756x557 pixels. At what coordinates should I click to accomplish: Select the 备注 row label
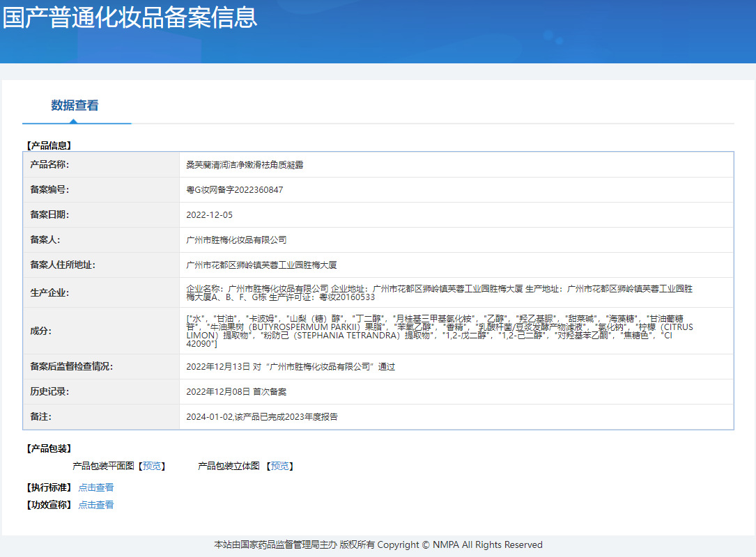pyautogui.click(x=41, y=416)
